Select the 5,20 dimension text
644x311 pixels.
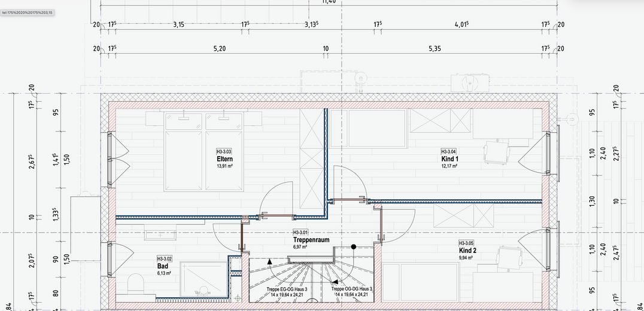click(219, 49)
